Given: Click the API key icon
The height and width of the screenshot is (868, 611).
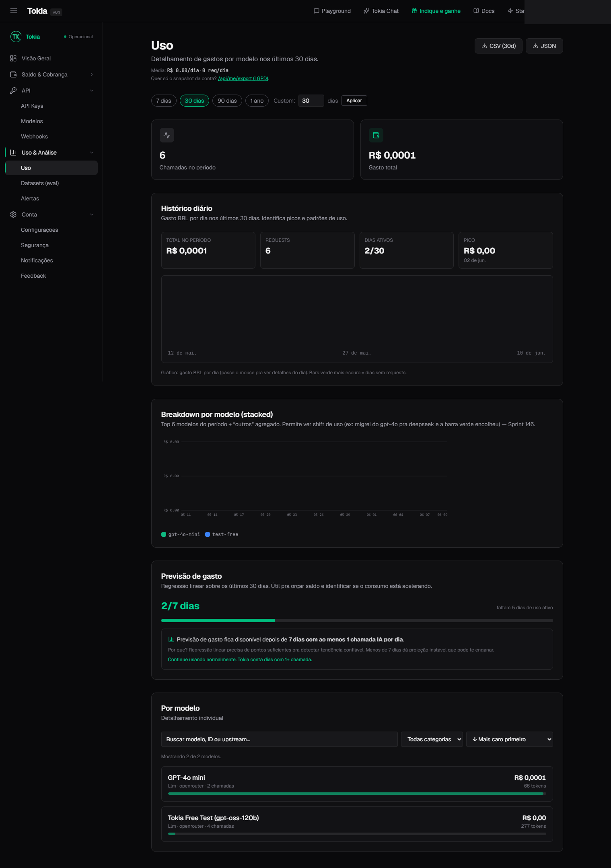Looking at the screenshot, I should pos(13,91).
